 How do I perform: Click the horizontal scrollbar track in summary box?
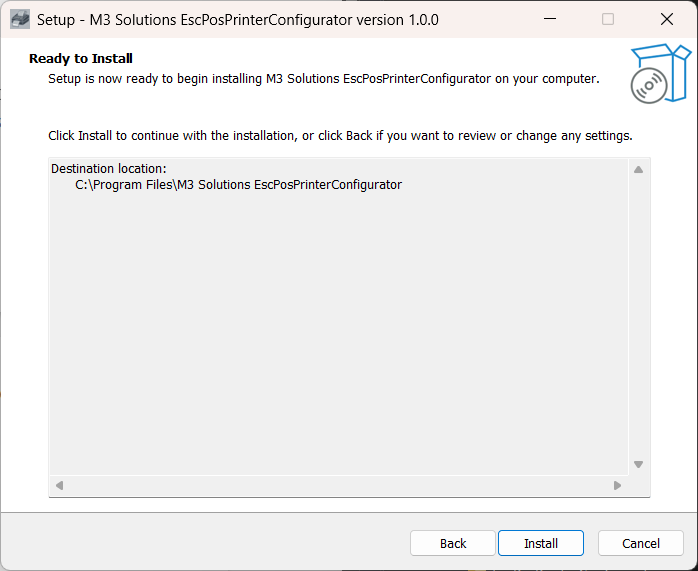338,486
